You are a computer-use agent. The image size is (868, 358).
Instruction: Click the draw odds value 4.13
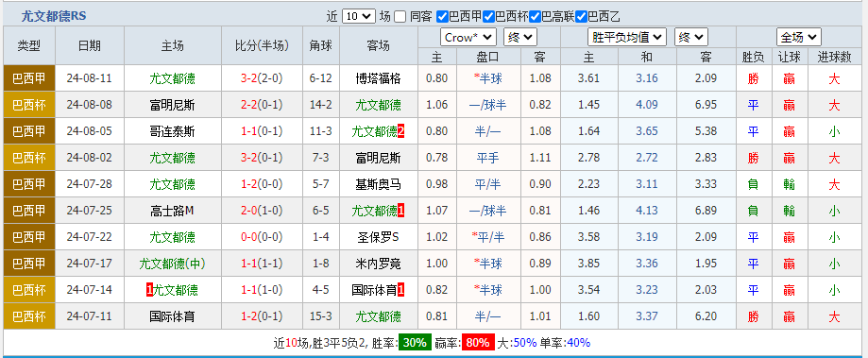click(647, 211)
